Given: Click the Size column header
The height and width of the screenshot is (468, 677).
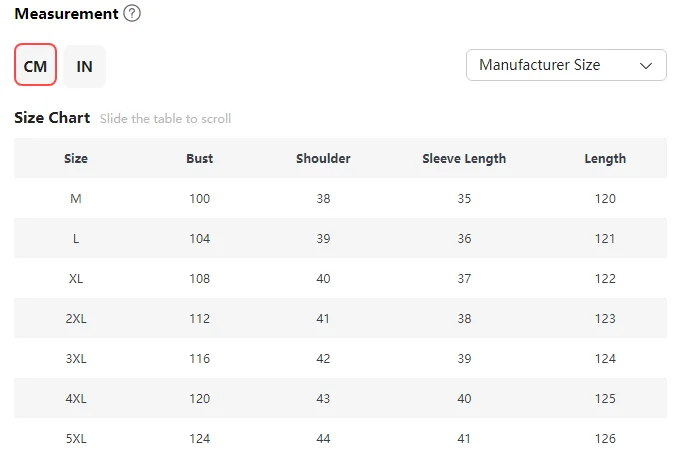Looking at the screenshot, I should [76, 158].
